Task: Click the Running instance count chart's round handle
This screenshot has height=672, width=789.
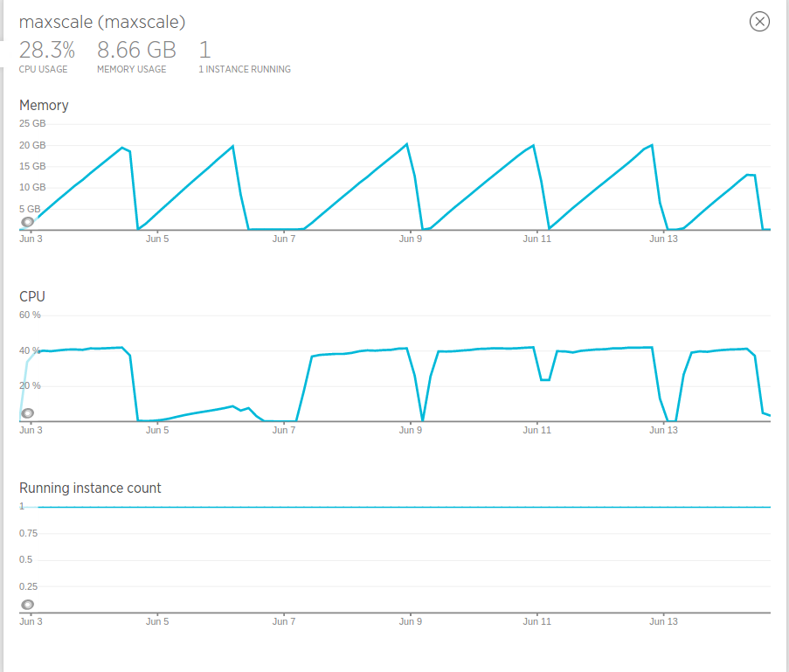Action: coord(28,605)
